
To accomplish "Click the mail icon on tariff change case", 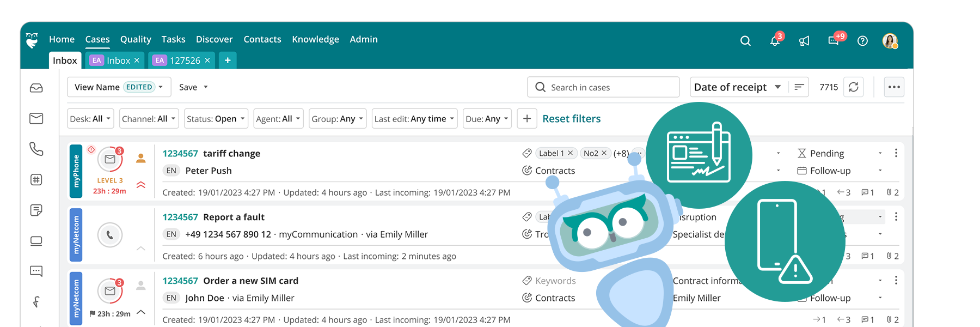I will 110,159.
